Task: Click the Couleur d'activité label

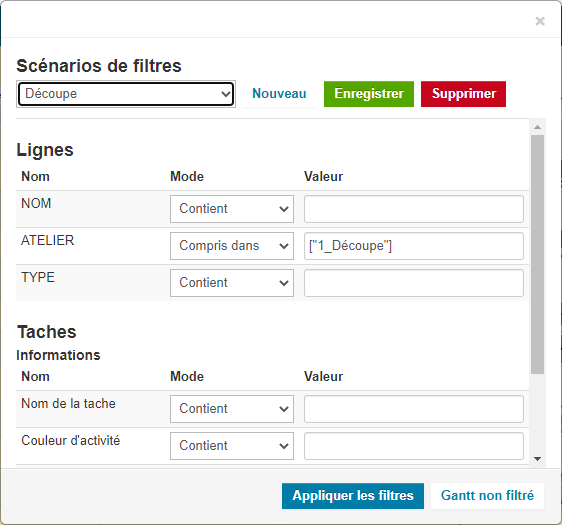Action: pos(71,440)
